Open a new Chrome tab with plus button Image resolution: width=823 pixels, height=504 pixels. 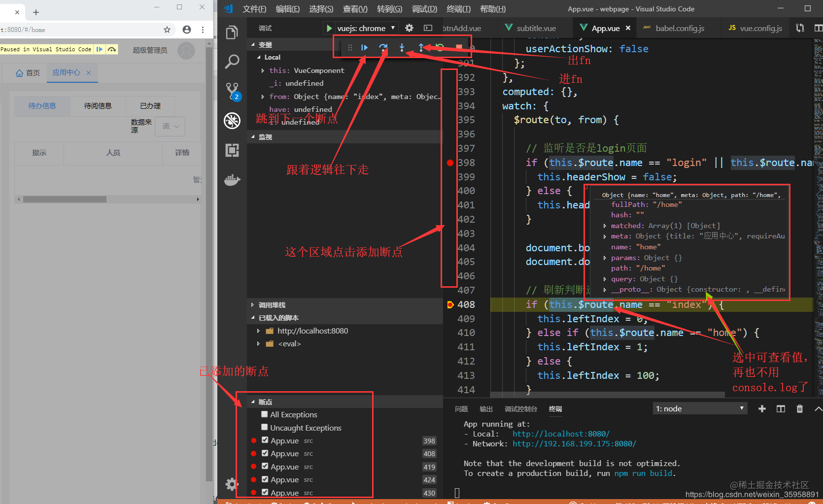[x=35, y=12]
